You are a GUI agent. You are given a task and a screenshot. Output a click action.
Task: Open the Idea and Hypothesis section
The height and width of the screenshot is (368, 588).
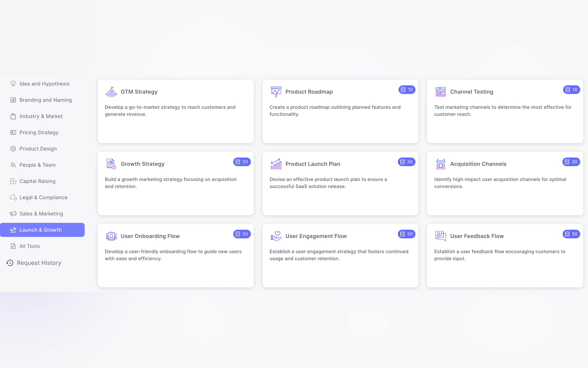(44, 84)
